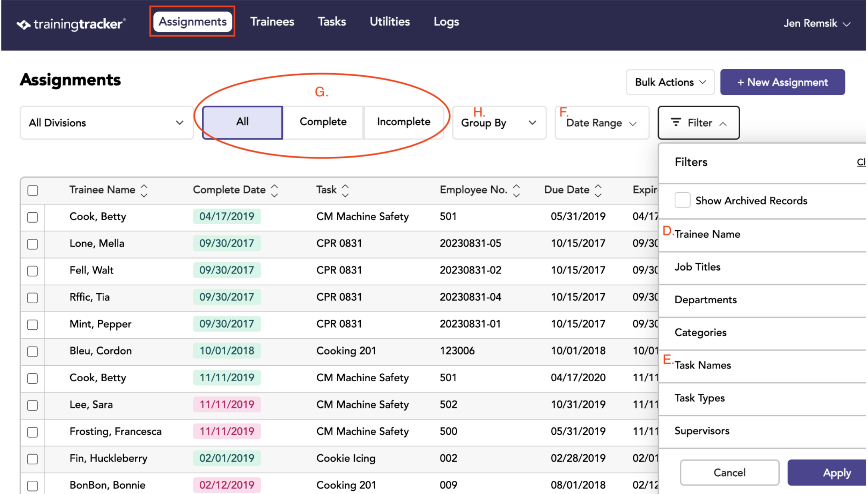
Task: Sort by Complete Date column arrows
Action: point(274,190)
